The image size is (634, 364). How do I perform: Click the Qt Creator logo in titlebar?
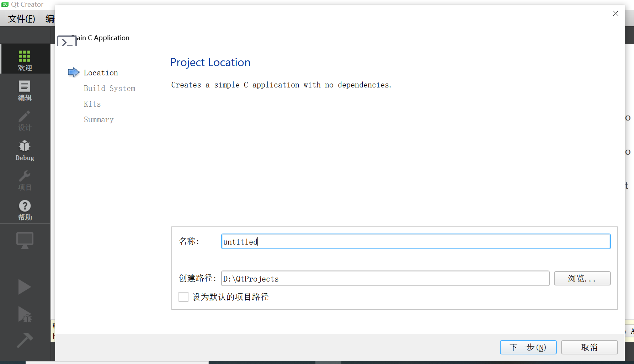pyautogui.click(x=4, y=4)
